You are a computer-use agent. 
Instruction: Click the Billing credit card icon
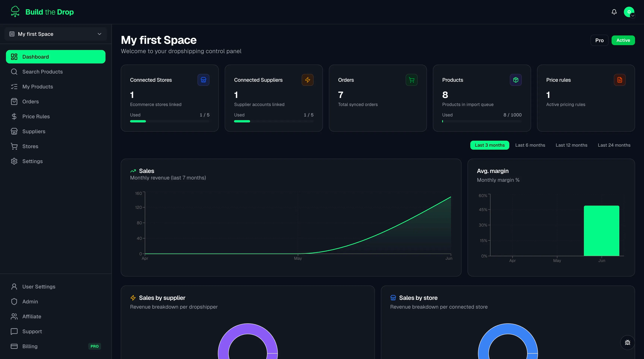pos(14,346)
